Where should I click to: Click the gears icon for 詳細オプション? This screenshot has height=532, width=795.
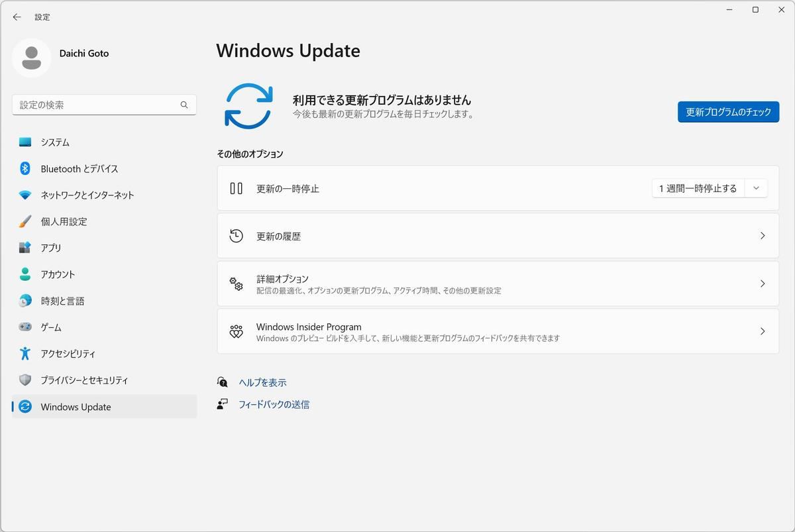[x=236, y=284]
